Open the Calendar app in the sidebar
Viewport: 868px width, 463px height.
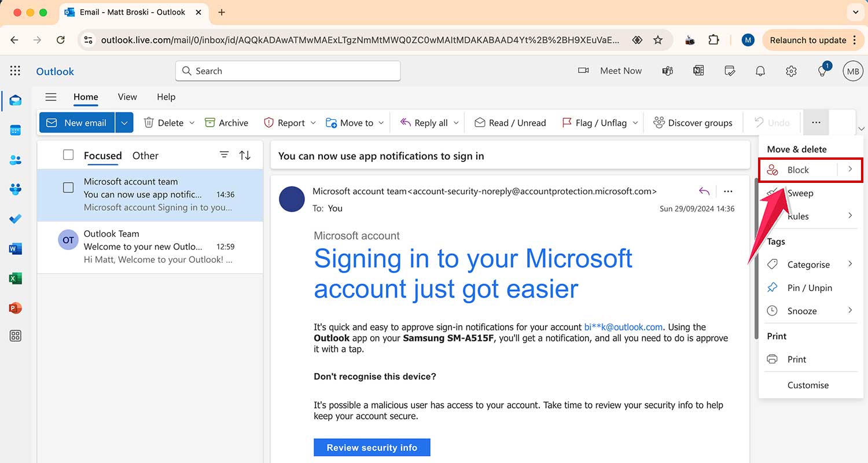[15, 130]
